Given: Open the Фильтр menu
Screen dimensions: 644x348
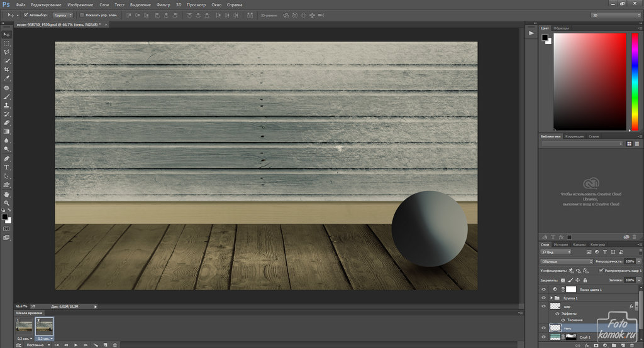Looking at the screenshot, I should [163, 4].
